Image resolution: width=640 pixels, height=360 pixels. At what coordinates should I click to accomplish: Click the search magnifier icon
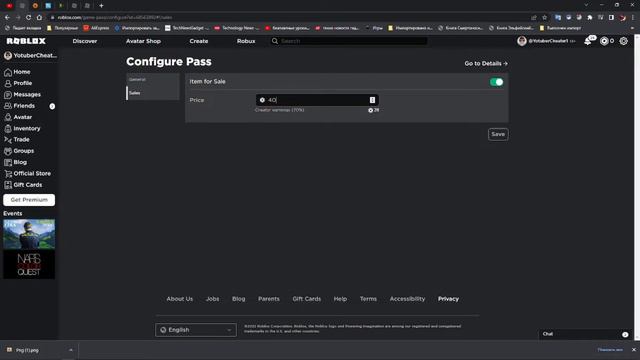pyautogui.click(x=275, y=41)
